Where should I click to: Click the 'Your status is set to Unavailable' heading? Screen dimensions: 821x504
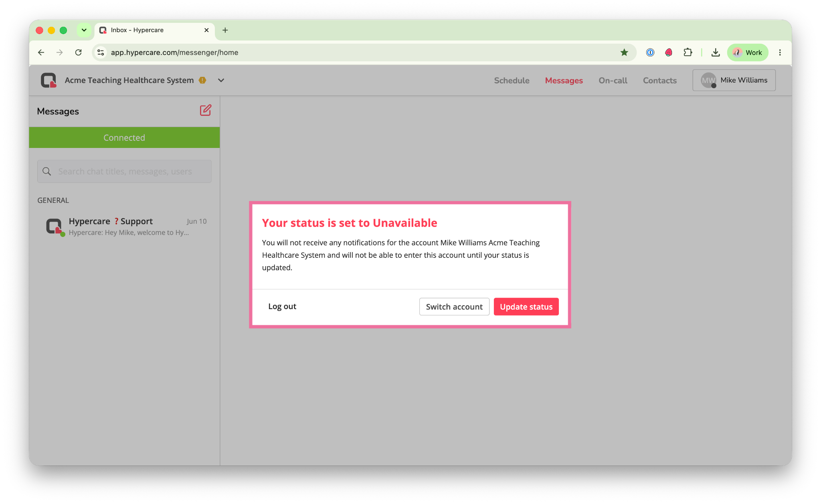350,223
